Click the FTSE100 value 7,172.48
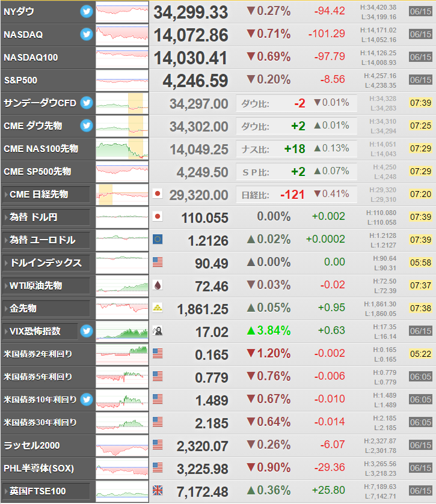436x504 pixels. pos(203,492)
